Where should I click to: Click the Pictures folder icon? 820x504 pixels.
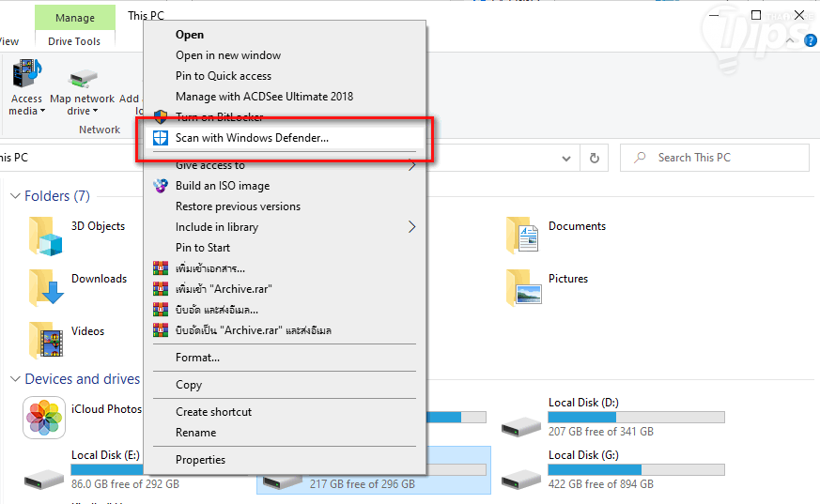pyautogui.click(x=523, y=287)
